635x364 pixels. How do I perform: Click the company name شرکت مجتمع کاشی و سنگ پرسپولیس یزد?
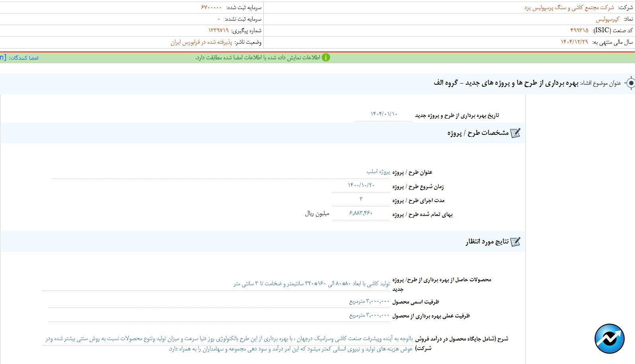pyautogui.click(x=569, y=8)
